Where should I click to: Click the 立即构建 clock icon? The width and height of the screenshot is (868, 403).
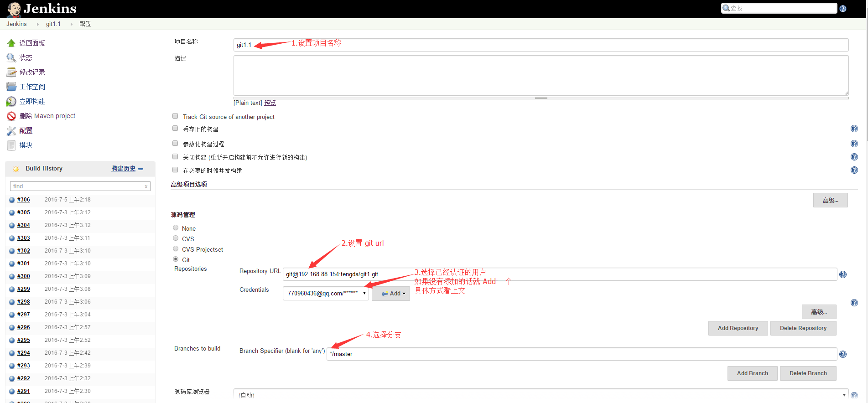pyautogui.click(x=11, y=101)
